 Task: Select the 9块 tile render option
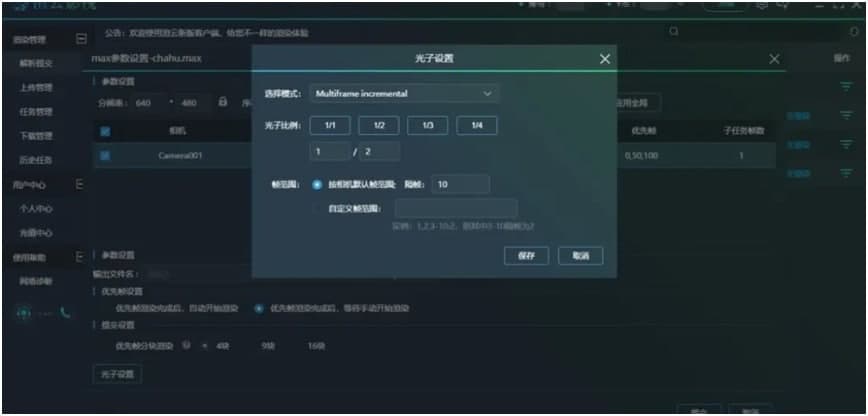[268, 346]
